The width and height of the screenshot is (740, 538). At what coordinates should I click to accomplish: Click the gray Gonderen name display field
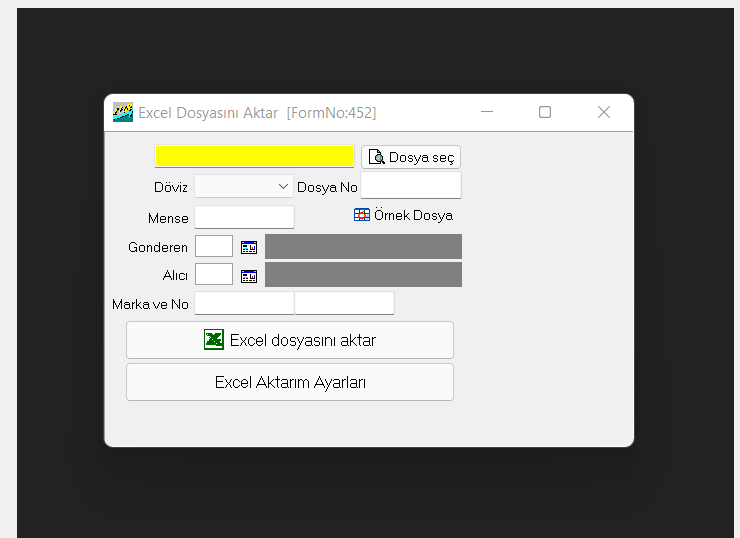[363, 246]
